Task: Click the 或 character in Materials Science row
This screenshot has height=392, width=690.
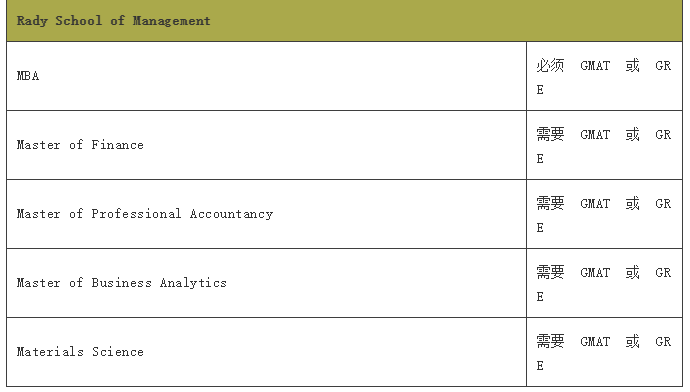Action: click(x=632, y=341)
